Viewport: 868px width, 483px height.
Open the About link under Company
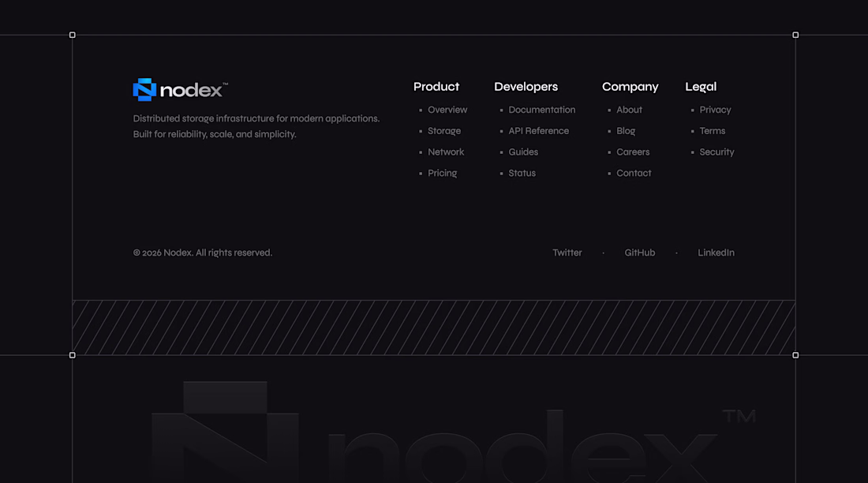[x=630, y=110]
